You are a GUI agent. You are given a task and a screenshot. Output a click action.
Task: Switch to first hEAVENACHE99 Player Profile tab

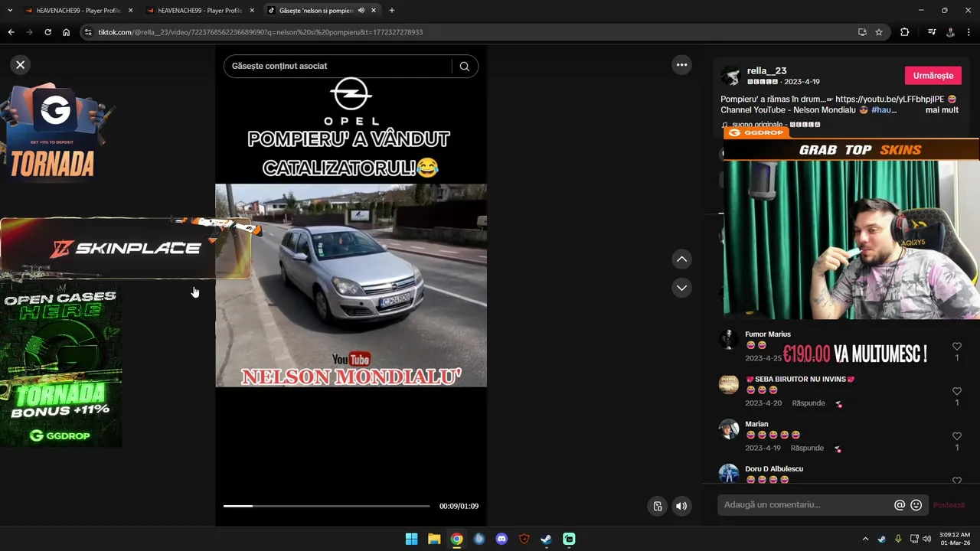(77, 11)
